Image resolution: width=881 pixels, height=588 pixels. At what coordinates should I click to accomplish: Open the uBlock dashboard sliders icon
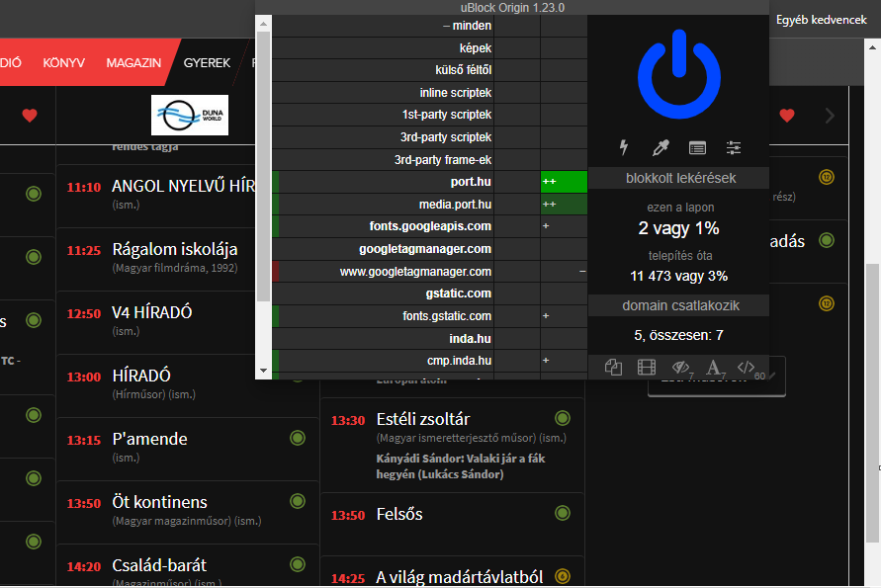point(734,147)
